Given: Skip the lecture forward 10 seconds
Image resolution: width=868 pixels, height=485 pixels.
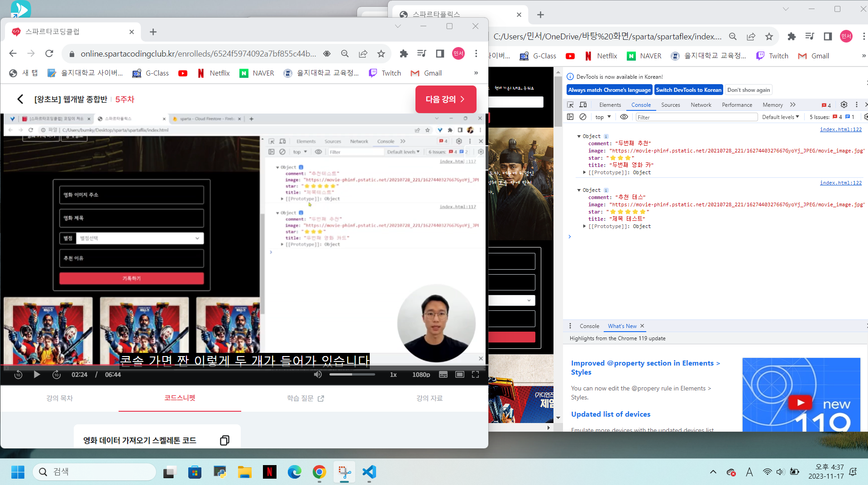Looking at the screenshot, I should click(57, 375).
